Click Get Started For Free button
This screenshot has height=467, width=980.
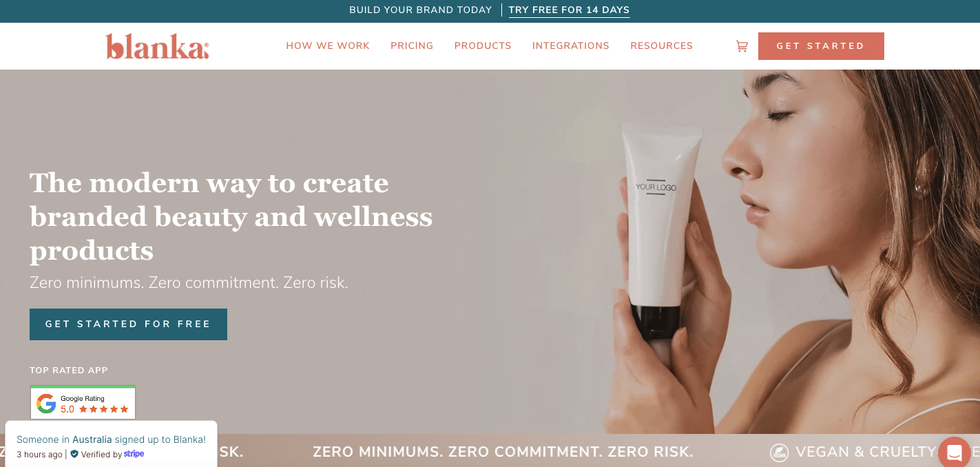[x=128, y=324]
